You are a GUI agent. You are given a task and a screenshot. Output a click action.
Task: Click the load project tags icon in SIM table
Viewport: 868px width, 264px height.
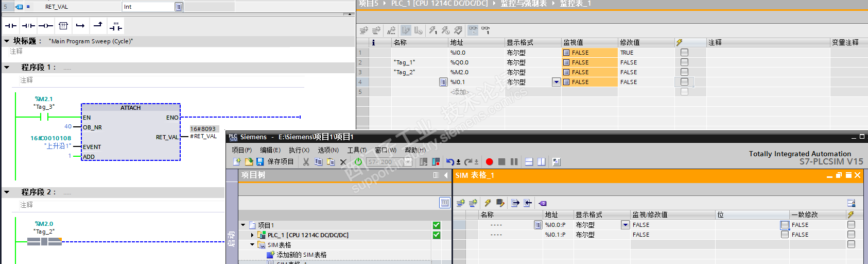tap(543, 203)
